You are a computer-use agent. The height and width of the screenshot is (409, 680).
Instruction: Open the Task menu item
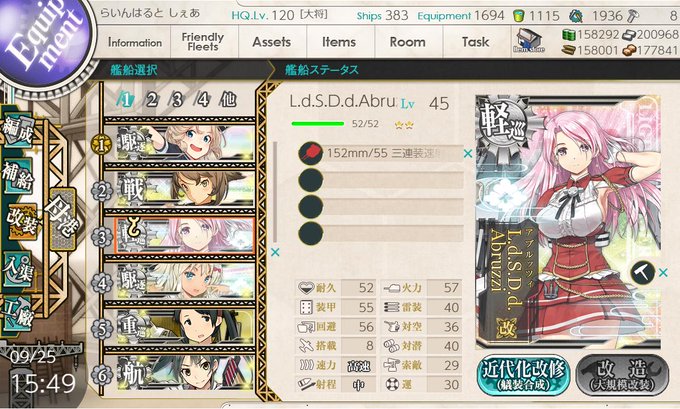point(475,42)
